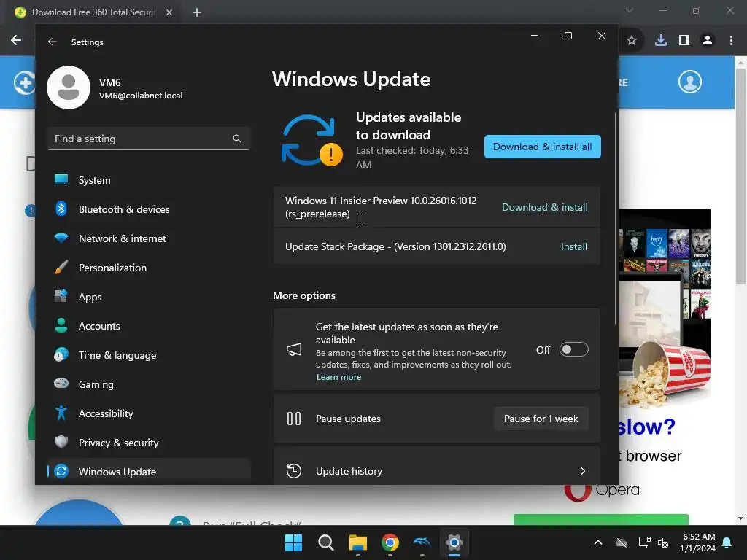The width and height of the screenshot is (747, 560).
Task: Open File Explorer from taskbar
Action: [357, 542]
